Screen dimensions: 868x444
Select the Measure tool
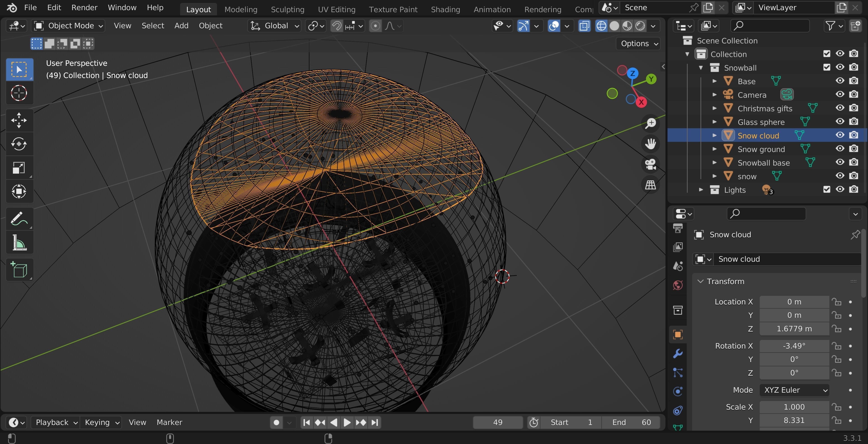19,242
